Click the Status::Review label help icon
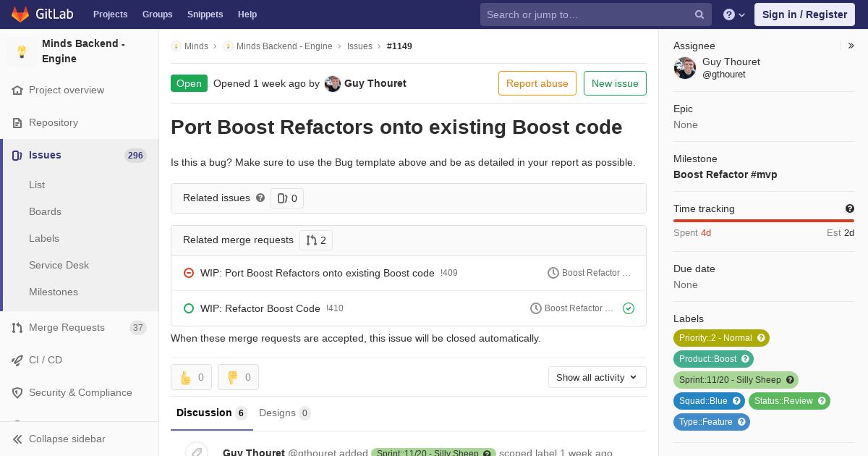This screenshot has width=868, height=456. pyautogui.click(x=822, y=401)
